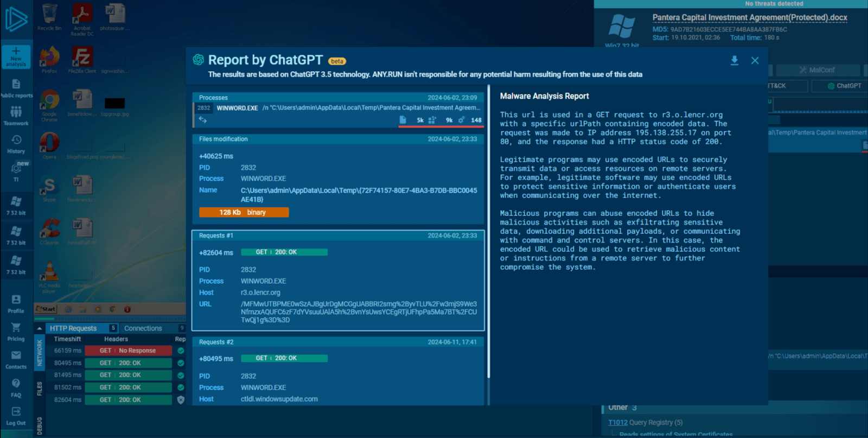Click the Recycle Bin desktop icon

pyautogui.click(x=49, y=17)
